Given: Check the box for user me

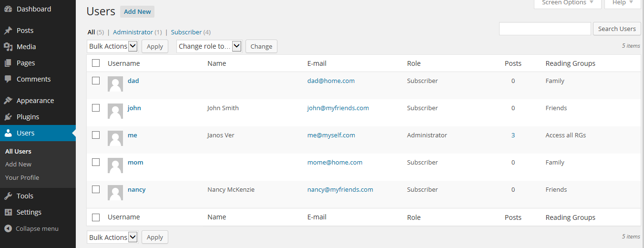Looking at the screenshot, I should [x=96, y=135].
